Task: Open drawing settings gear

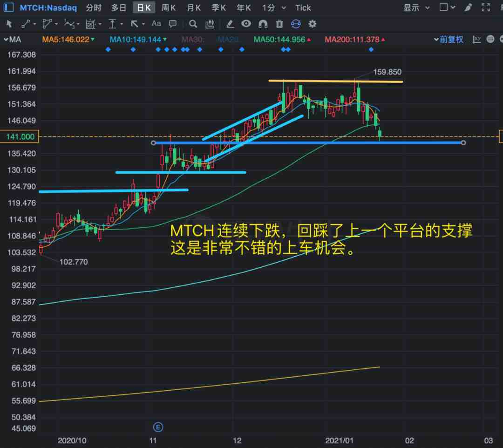Action: click(x=312, y=24)
